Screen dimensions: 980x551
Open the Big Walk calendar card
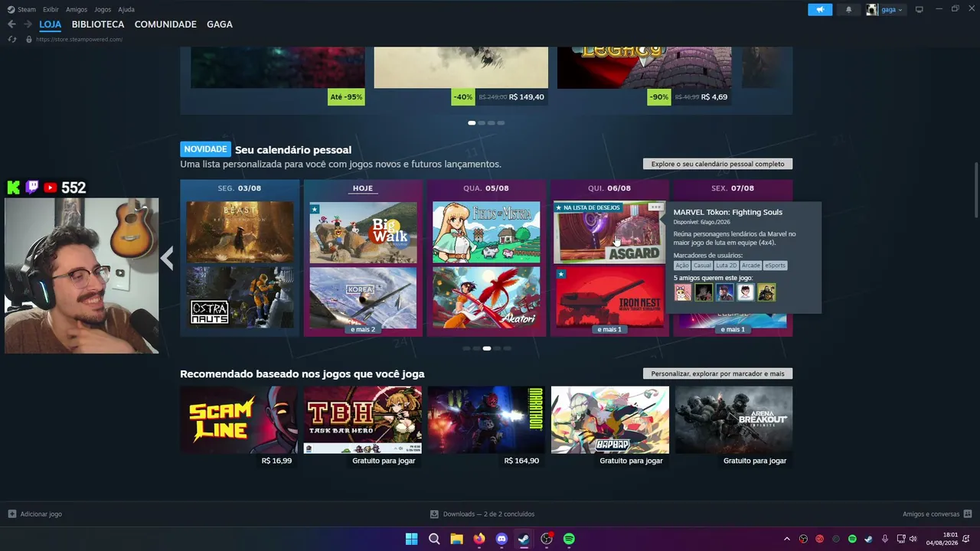click(x=363, y=232)
